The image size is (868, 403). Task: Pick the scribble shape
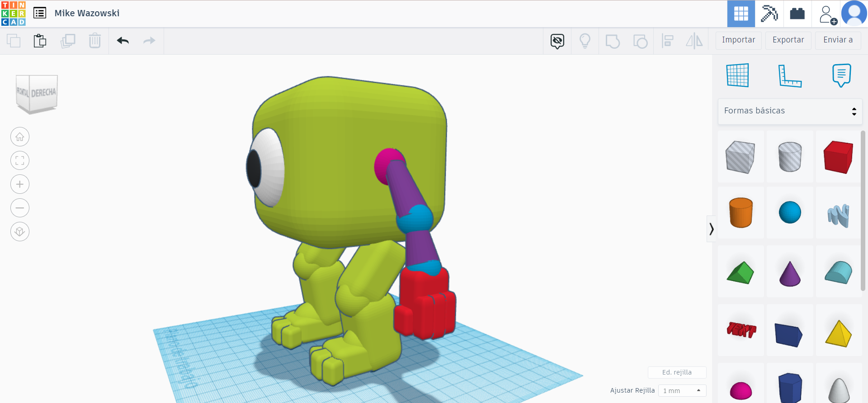839,212
